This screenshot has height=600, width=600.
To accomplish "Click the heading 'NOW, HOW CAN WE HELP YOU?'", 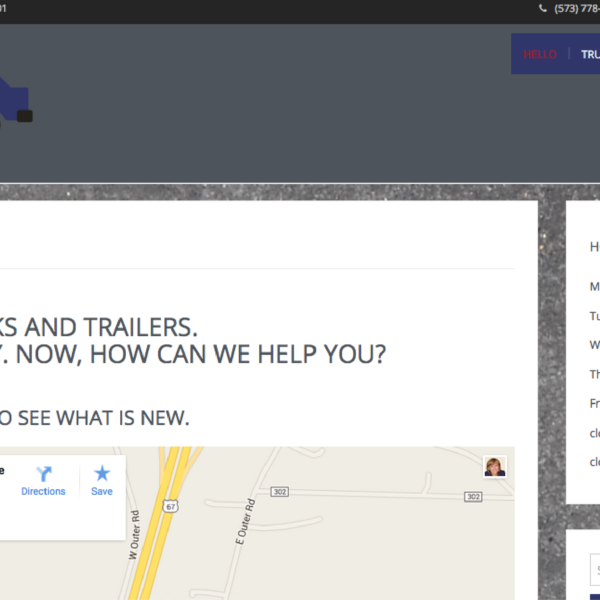I will point(201,354).
